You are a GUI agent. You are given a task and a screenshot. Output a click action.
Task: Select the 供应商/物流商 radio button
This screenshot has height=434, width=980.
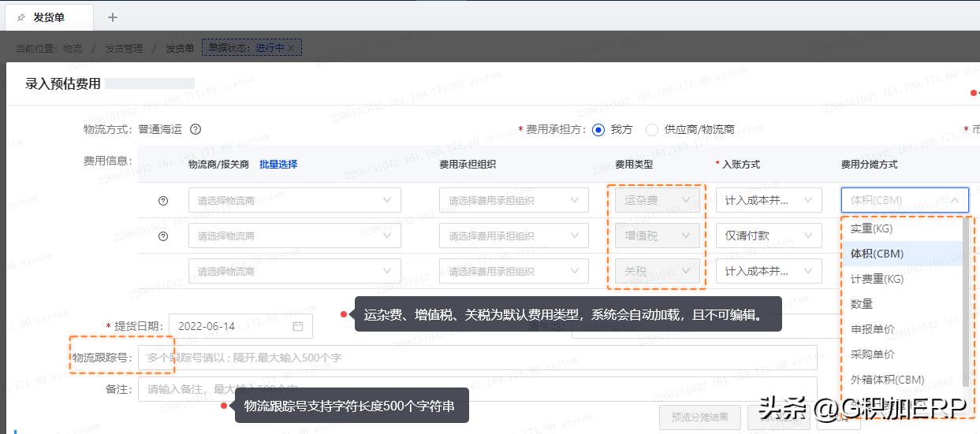pos(651,129)
